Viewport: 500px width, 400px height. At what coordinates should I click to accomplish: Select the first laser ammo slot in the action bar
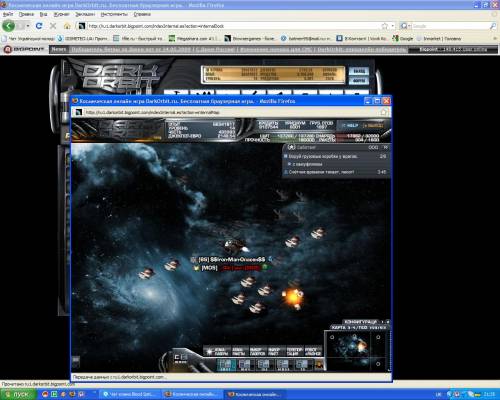(x=224, y=364)
